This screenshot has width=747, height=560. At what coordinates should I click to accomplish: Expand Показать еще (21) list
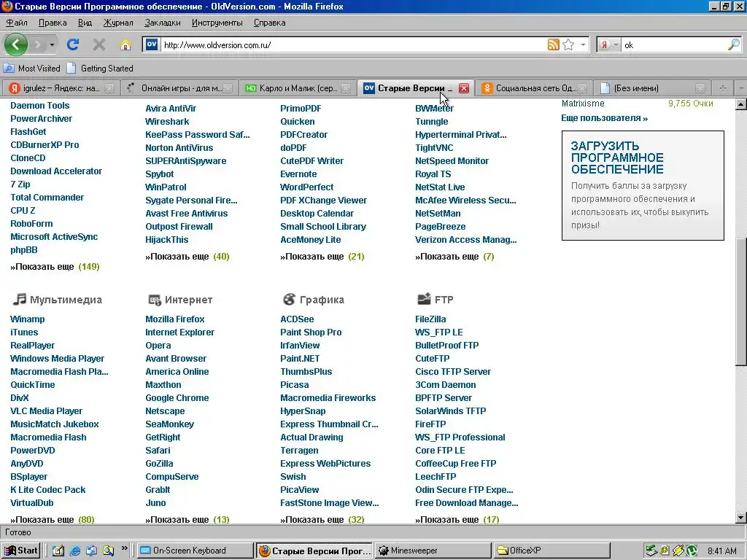(x=322, y=257)
